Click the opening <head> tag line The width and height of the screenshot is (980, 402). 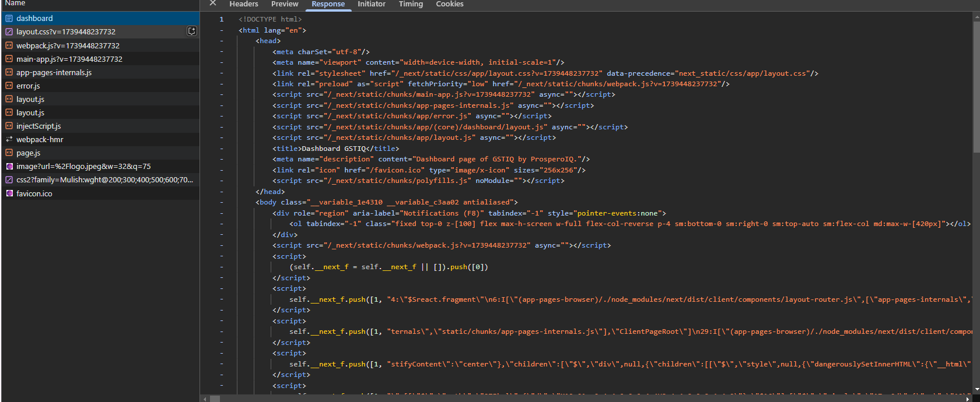[268, 41]
